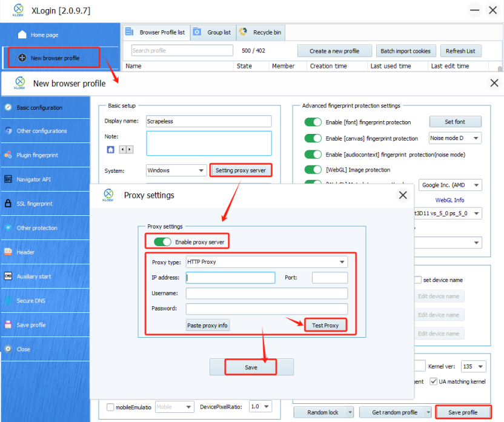Image resolution: width=504 pixels, height=422 pixels.
Task: Select Plugin fingerprint in sidebar
Action: click(45, 155)
